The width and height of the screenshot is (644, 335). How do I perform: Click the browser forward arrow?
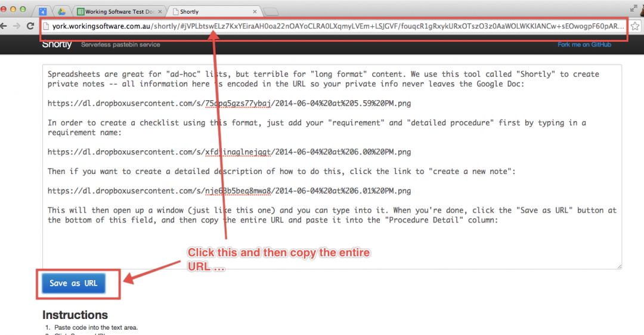point(17,26)
